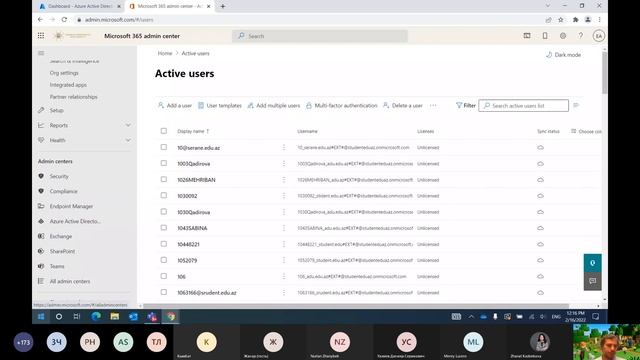Open user 1063166@srudent.edu.az

(x=207, y=293)
